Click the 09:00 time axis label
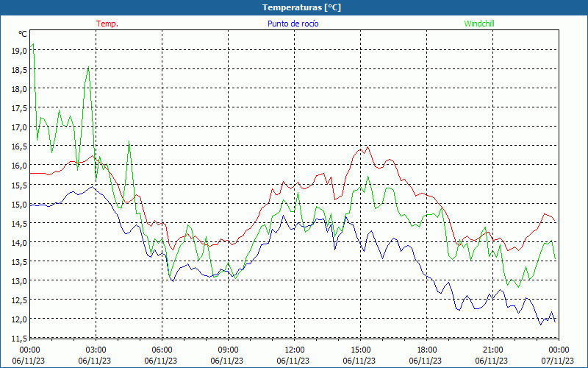 tap(229, 350)
